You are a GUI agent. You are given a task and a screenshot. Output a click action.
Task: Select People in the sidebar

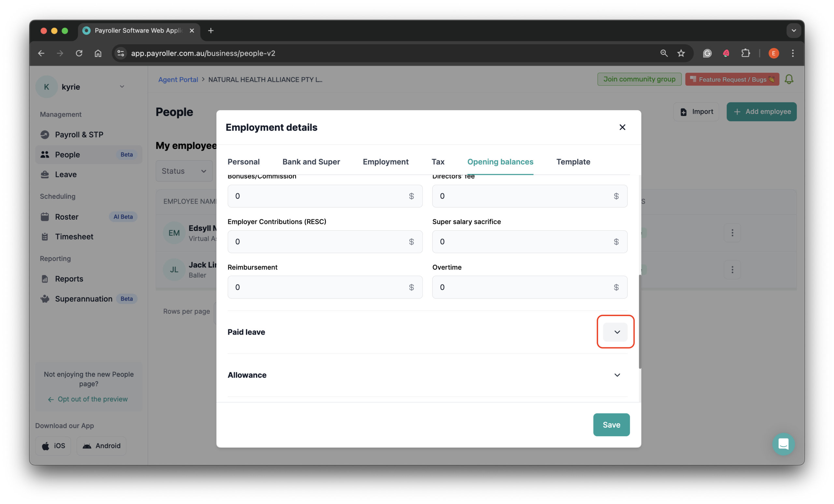coord(67,154)
